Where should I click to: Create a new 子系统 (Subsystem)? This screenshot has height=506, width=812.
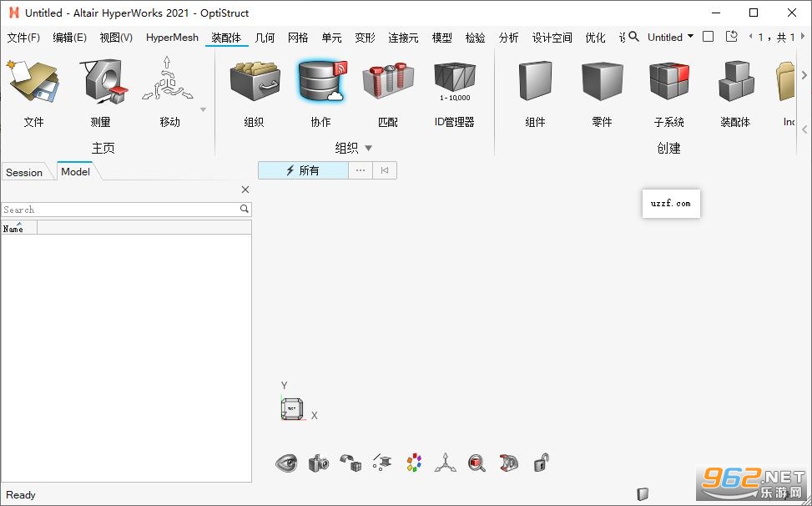coord(669,81)
